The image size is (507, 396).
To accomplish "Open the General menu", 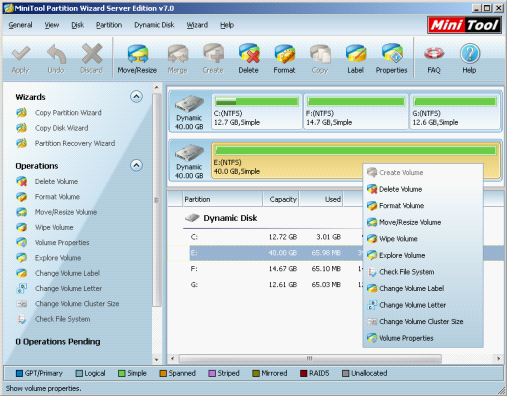I will (20, 25).
